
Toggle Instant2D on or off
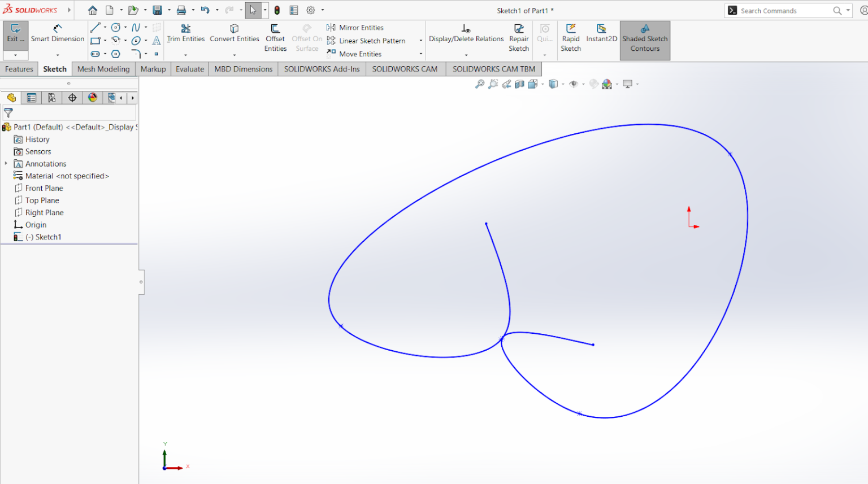[601, 35]
